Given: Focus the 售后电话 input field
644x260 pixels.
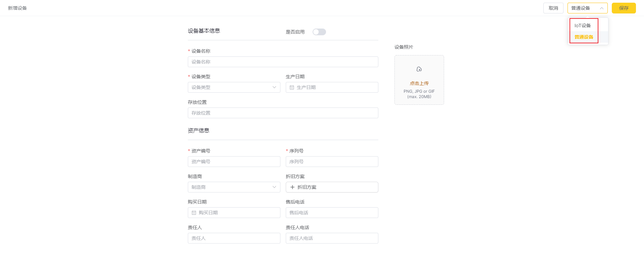Looking at the screenshot, I should (332, 213).
